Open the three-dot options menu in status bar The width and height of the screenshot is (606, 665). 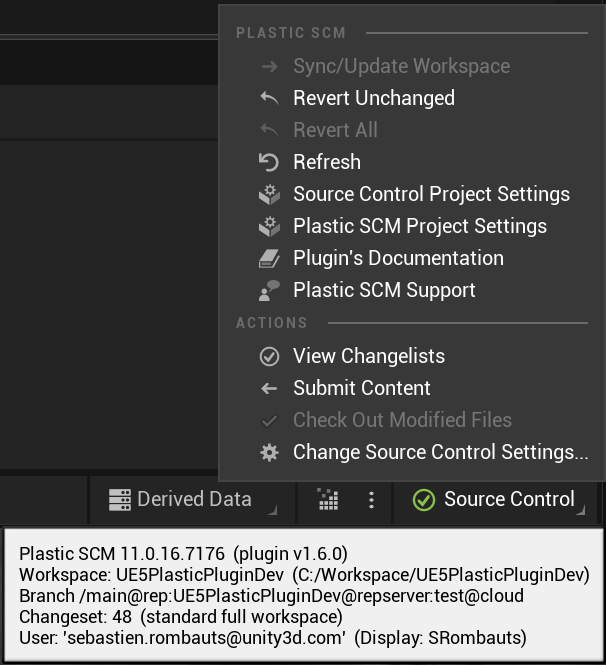(371, 500)
